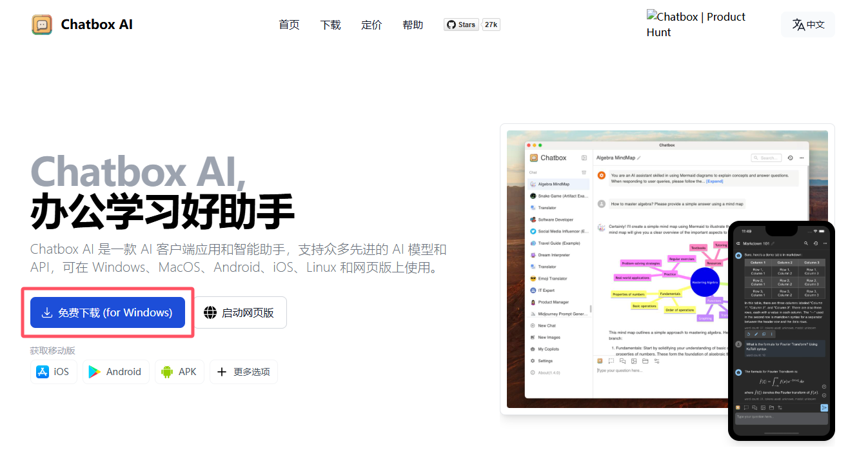868x459 pixels.
Task: Expand 更多选项 download options
Action: 244,372
